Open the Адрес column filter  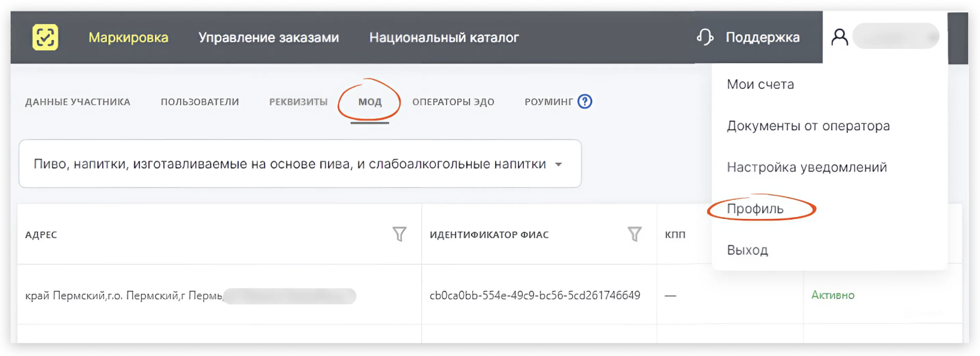(399, 234)
